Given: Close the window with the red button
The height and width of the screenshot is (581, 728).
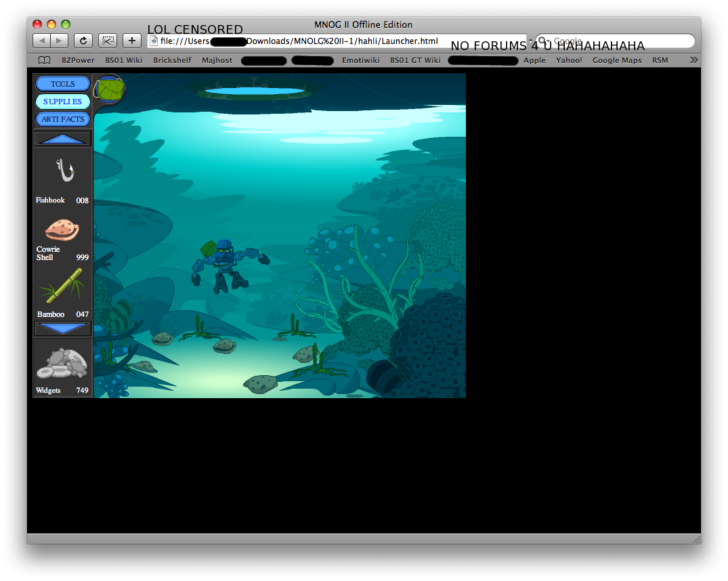Looking at the screenshot, I should pyautogui.click(x=38, y=24).
